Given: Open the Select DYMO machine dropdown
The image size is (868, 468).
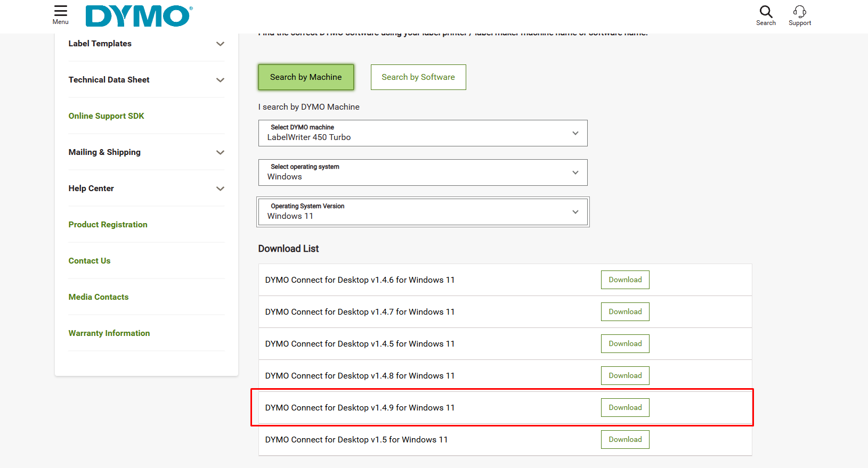Looking at the screenshot, I should (423, 133).
